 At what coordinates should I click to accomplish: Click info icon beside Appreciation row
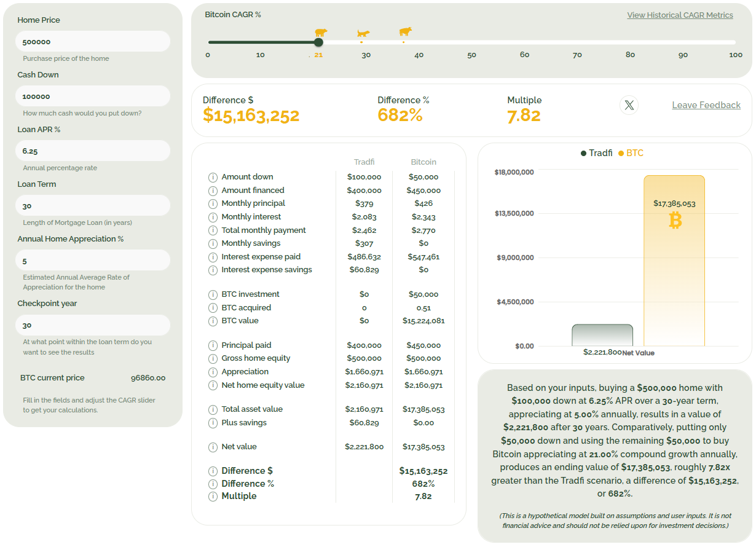point(213,372)
